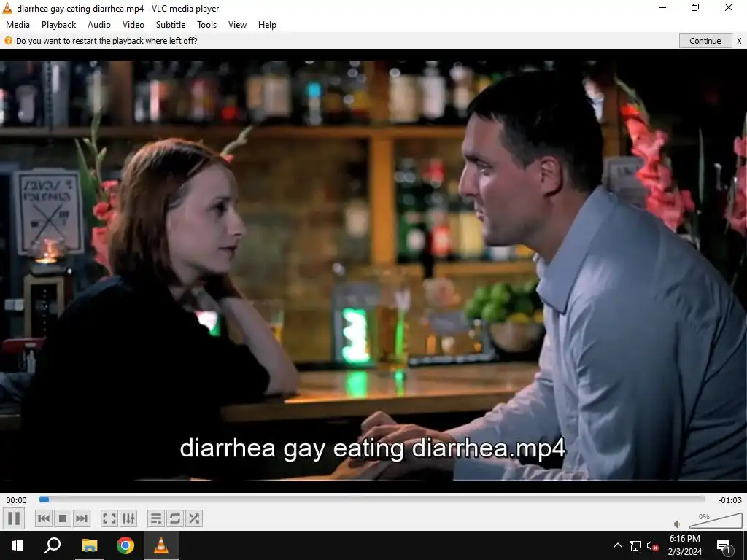This screenshot has height=560, width=747.
Task: Show hidden system tray icons
Action: [617, 545]
